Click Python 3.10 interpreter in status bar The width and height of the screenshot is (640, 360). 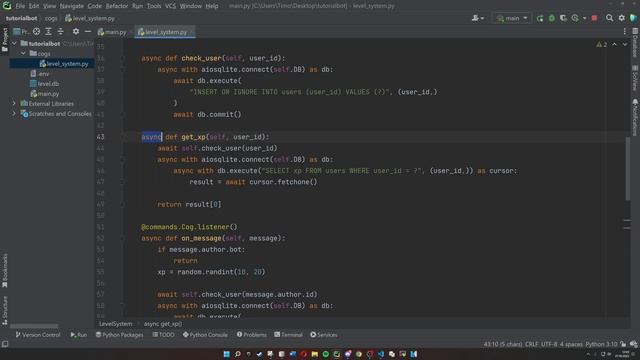[x=601, y=344]
